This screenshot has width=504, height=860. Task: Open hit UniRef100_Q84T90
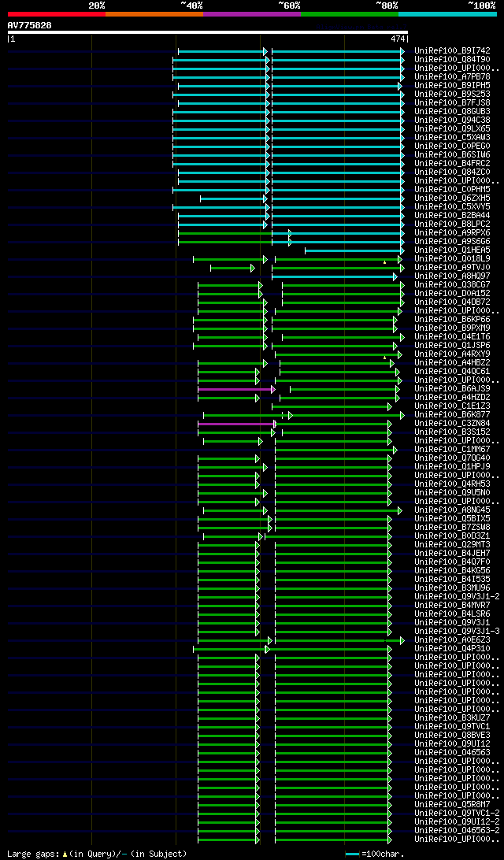pos(453,60)
